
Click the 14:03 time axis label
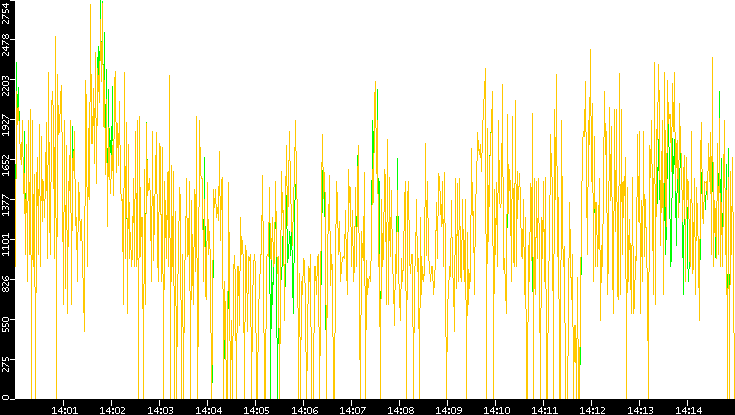[159, 410]
